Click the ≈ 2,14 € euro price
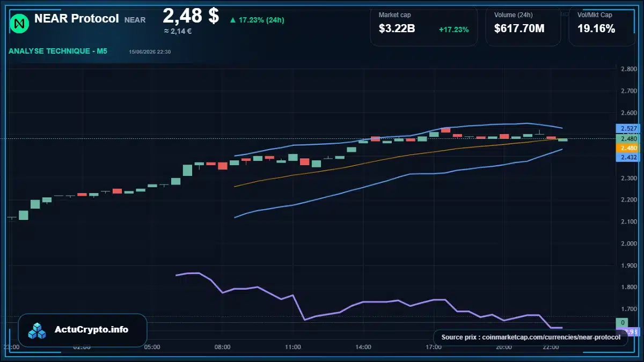 point(178,31)
